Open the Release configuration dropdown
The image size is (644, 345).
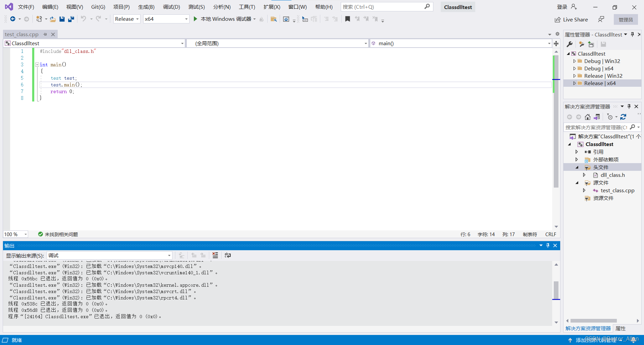(138, 19)
